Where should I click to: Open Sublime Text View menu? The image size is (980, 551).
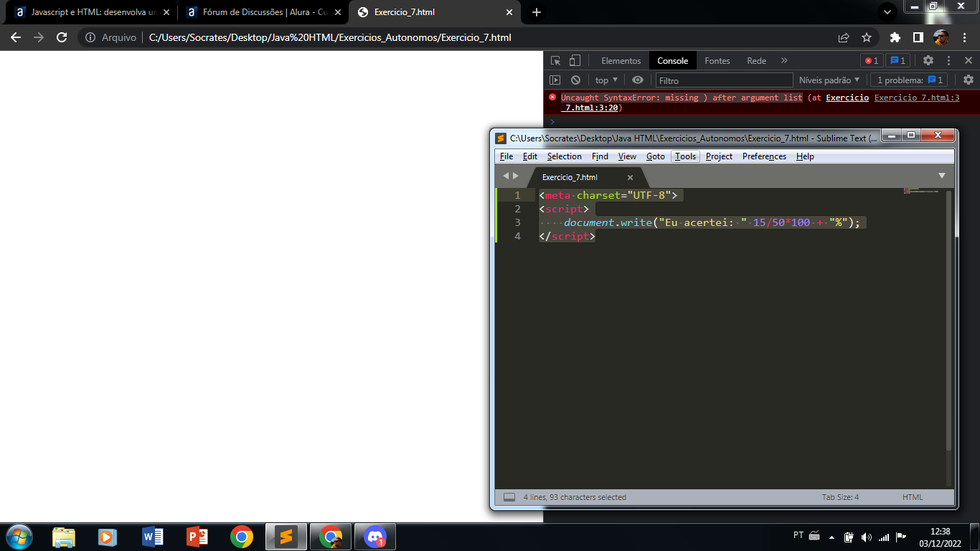click(x=627, y=156)
